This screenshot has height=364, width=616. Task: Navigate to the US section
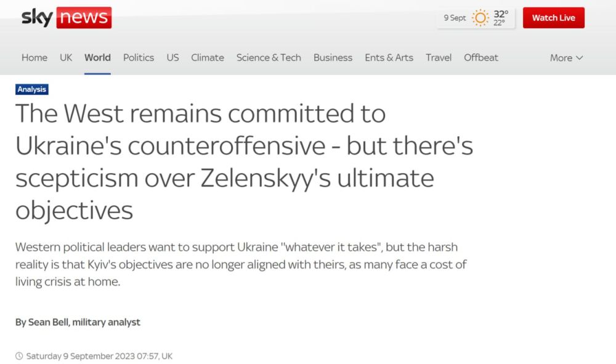click(172, 57)
